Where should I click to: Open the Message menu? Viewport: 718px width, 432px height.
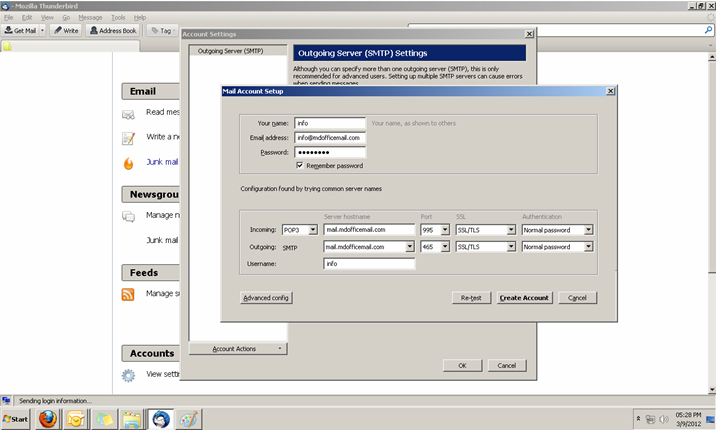(89, 18)
